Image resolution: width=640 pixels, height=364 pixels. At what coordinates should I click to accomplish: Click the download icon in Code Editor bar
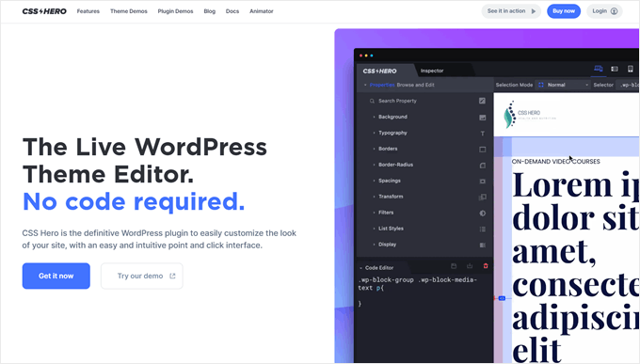470,266
